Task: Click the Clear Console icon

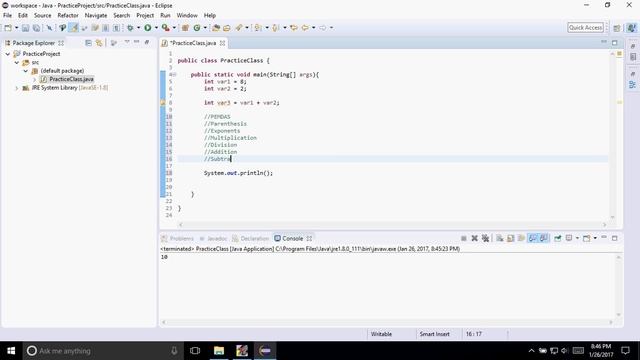Action: [500, 238]
